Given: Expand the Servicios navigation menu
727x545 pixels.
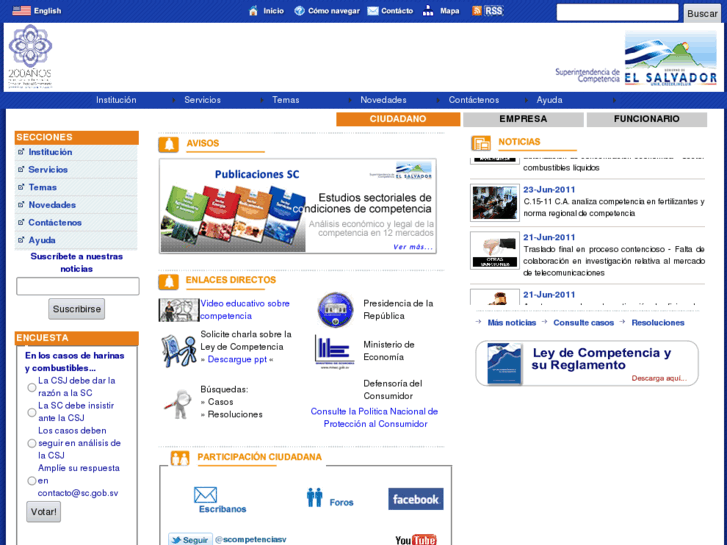Looking at the screenshot, I should pyautogui.click(x=203, y=100).
